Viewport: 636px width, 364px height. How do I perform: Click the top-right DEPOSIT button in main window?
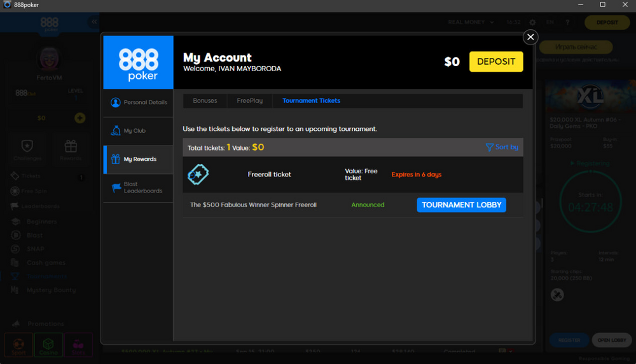607,22
